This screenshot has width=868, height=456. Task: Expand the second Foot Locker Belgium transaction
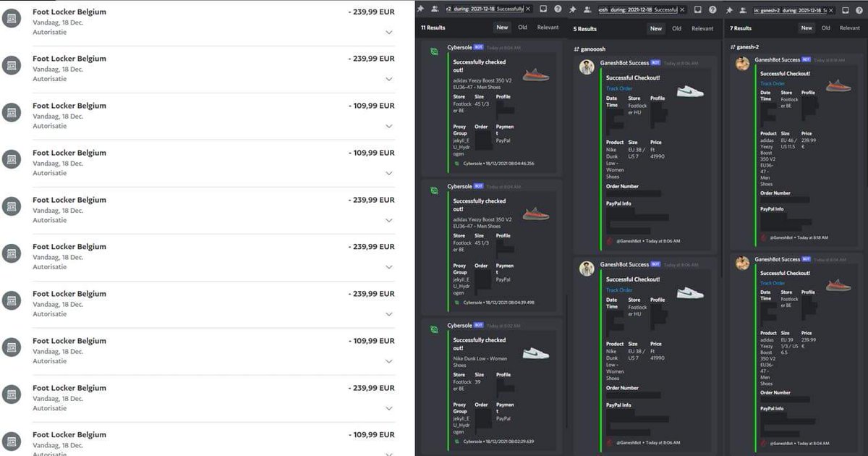tap(389, 80)
